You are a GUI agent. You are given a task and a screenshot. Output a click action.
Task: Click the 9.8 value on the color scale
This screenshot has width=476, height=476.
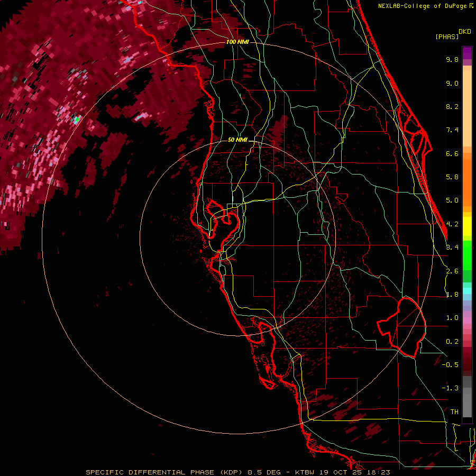[x=452, y=59]
